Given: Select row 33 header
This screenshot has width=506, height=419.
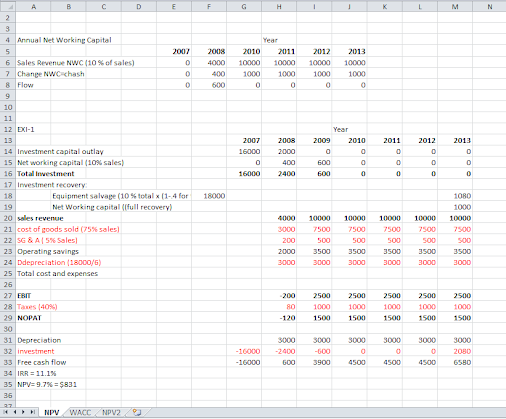Looking at the screenshot, I should [x=8, y=362].
